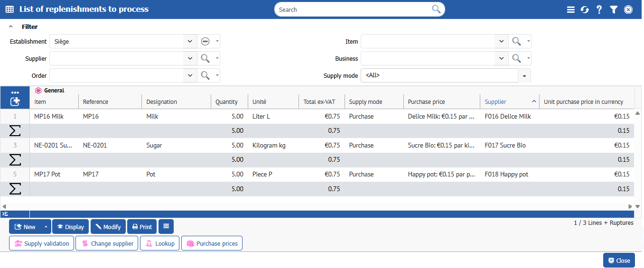The width and height of the screenshot is (644, 268).
Task: Collapse the Filter section
Action: point(11,27)
